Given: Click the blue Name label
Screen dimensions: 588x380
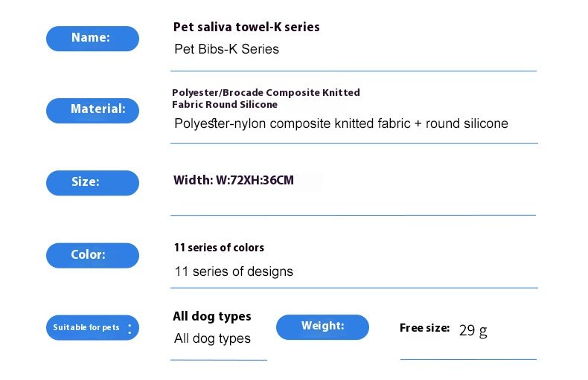Looking at the screenshot, I should click(x=92, y=38).
